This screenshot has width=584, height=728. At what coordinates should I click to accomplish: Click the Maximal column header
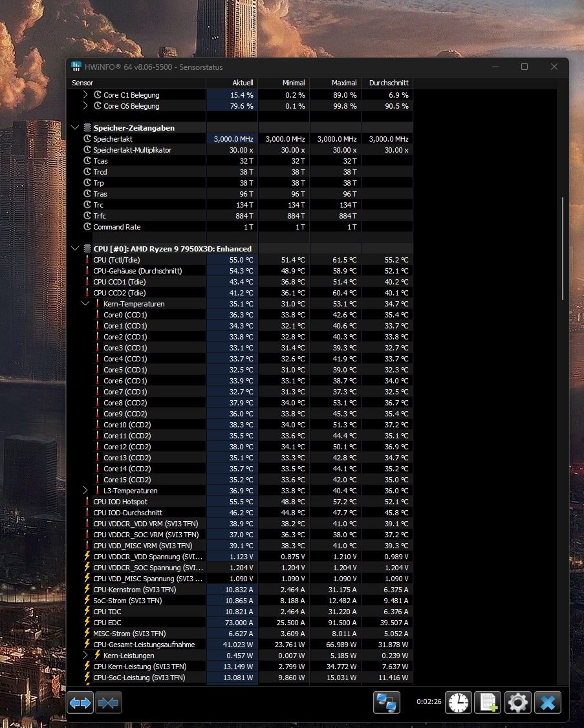coord(336,83)
